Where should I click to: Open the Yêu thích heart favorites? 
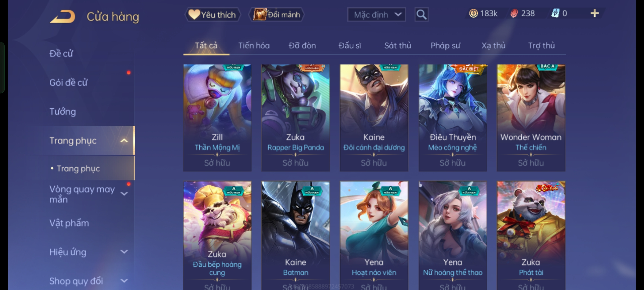213,15
